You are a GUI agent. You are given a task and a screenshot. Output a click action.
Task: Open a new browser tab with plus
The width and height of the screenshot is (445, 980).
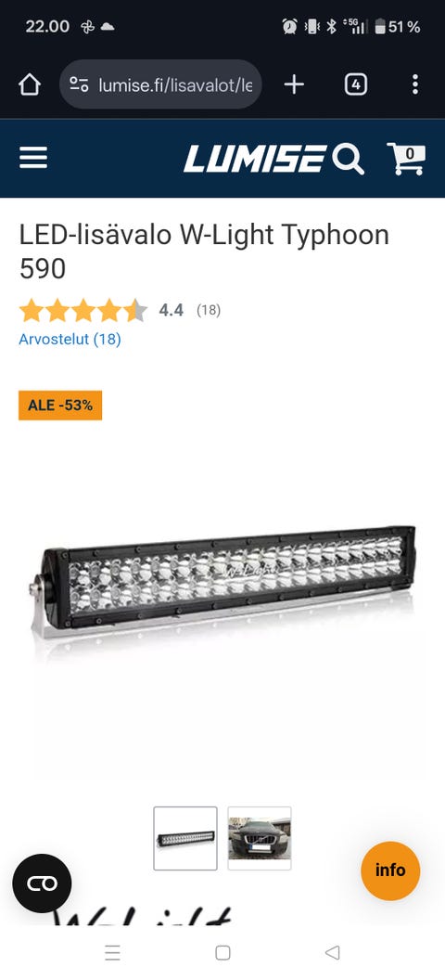pos(294,84)
